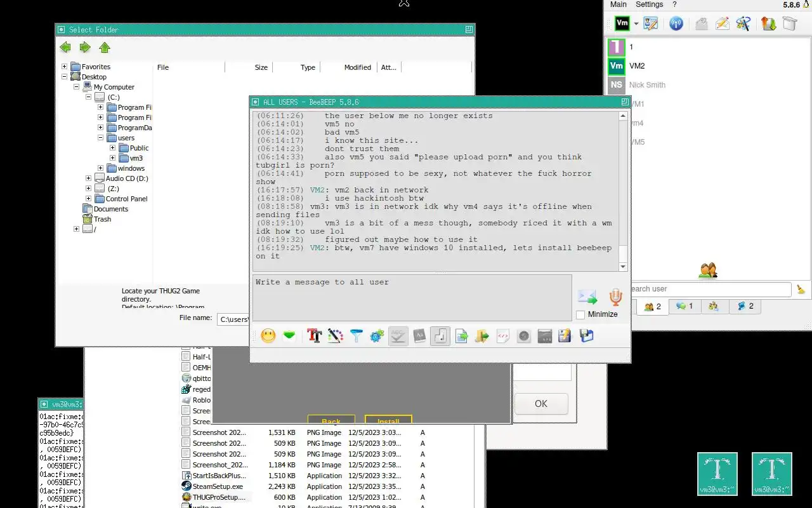
Task: Click the blue funnel filter icon
Action: tap(357, 336)
